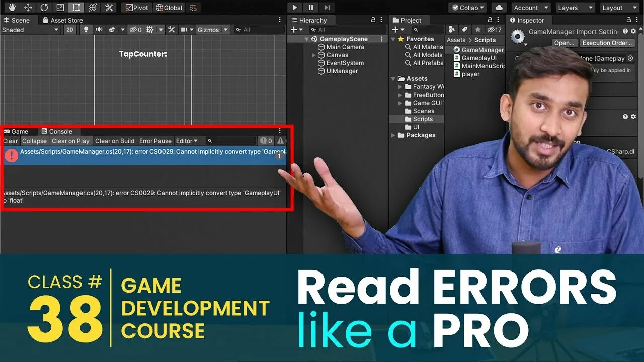Select UIManager in Hierarchy
The width and height of the screenshot is (644, 362).
(338, 71)
